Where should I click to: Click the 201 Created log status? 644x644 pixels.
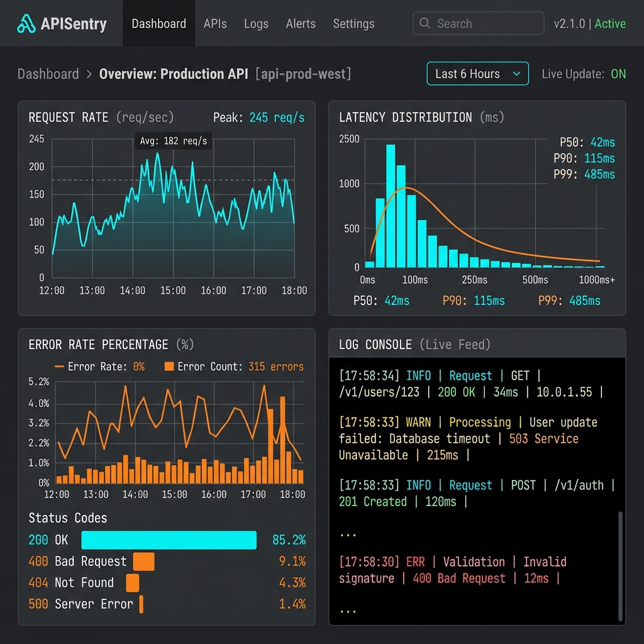tap(372, 501)
